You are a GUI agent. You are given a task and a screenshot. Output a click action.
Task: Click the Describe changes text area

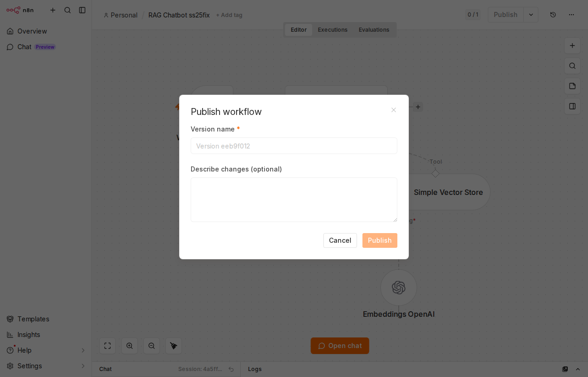pos(294,200)
